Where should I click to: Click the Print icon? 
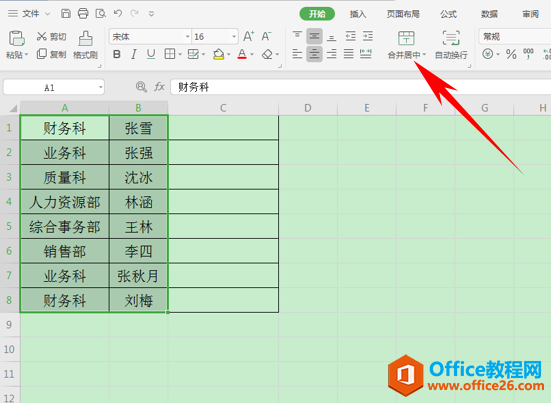(x=83, y=14)
